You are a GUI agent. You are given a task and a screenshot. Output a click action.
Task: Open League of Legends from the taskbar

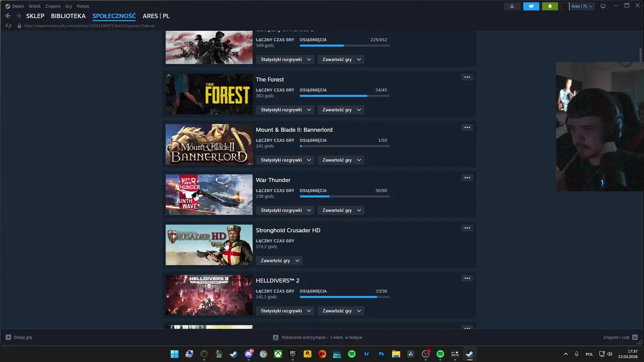click(219, 354)
